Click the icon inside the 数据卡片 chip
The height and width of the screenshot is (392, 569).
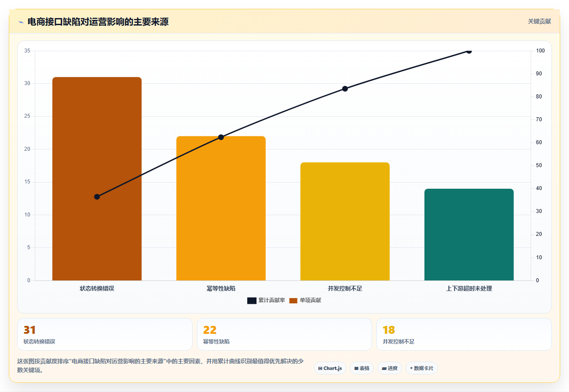tap(411, 368)
